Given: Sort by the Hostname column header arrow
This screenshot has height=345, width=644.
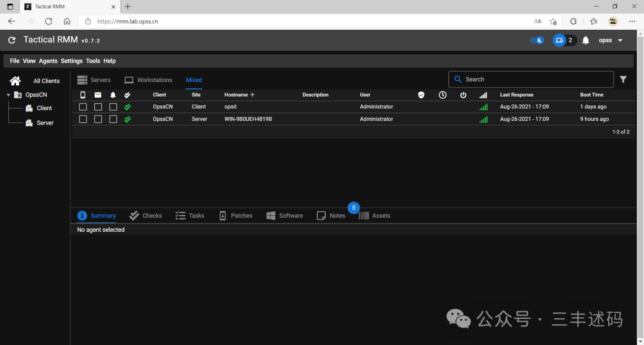Looking at the screenshot, I should click(x=253, y=95).
